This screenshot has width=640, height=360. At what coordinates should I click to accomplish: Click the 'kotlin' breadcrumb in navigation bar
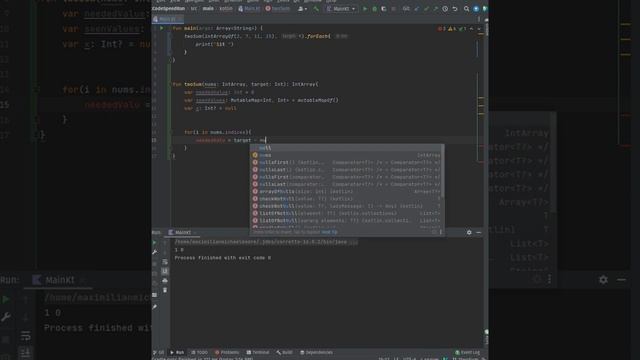[226, 9]
